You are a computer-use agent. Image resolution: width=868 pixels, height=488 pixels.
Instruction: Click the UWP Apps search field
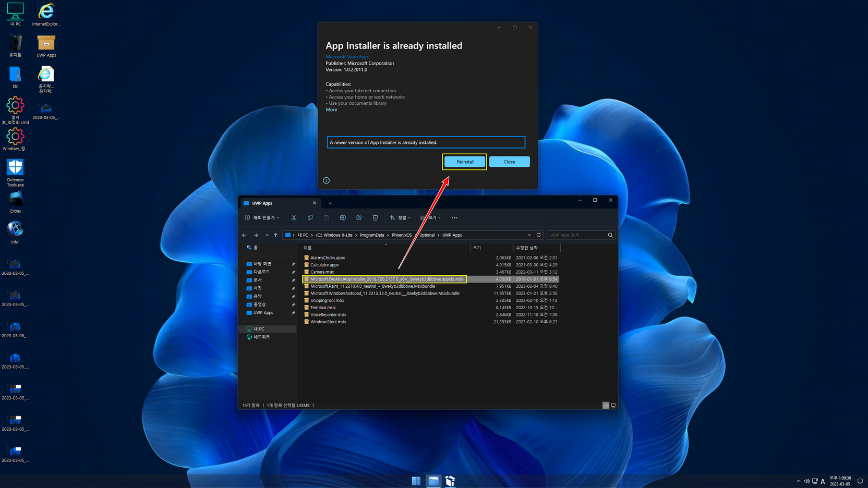[576, 235]
